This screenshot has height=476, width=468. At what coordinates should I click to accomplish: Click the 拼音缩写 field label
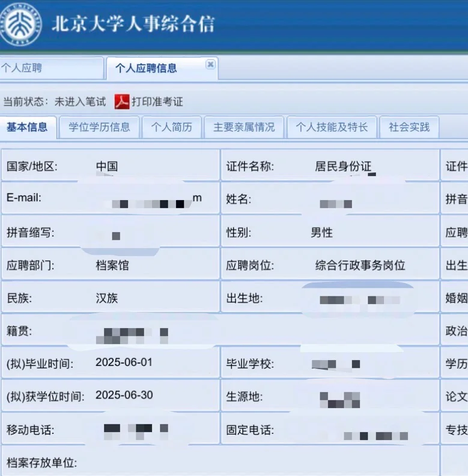coord(31,233)
